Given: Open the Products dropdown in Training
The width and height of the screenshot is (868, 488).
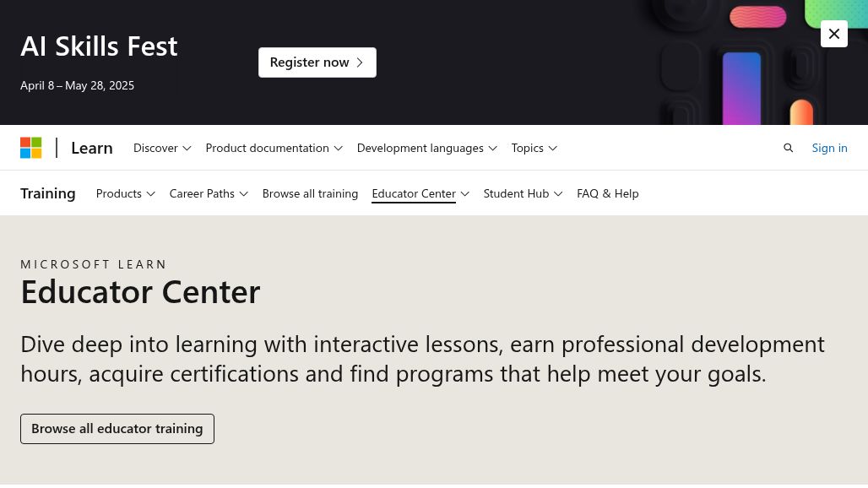Looking at the screenshot, I should click(126, 193).
